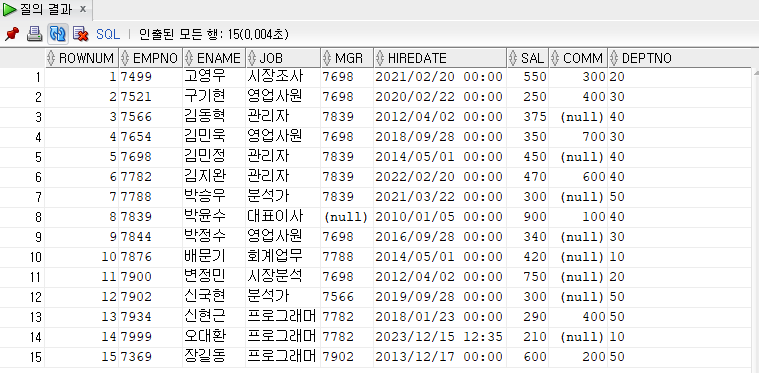Viewport: 759px width, 373px height.
Task: Click MGR cell 7788
Action: pos(347,257)
